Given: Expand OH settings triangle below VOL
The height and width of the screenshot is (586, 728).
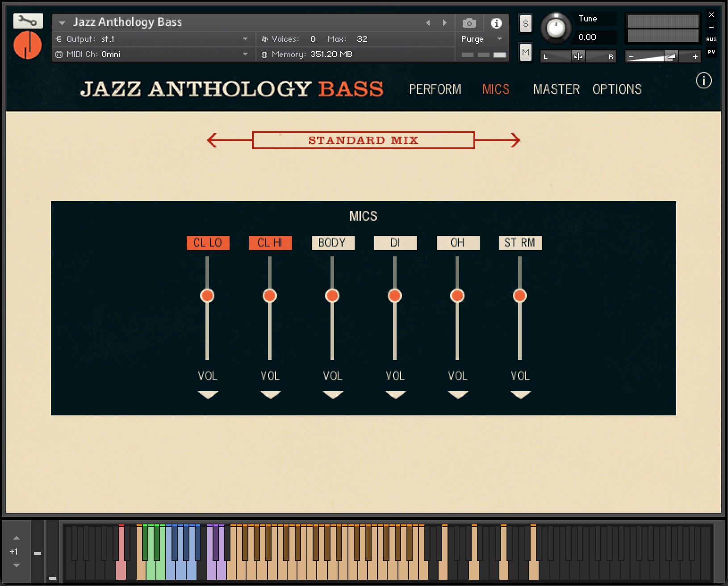Looking at the screenshot, I should pyautogui.click(x=458, y=395).
